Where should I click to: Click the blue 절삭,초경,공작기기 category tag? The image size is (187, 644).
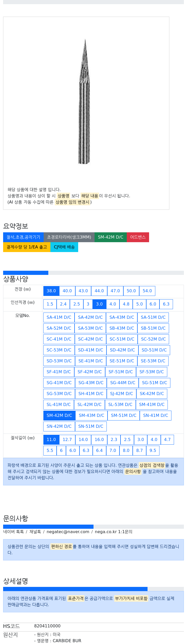pos(23,237)
